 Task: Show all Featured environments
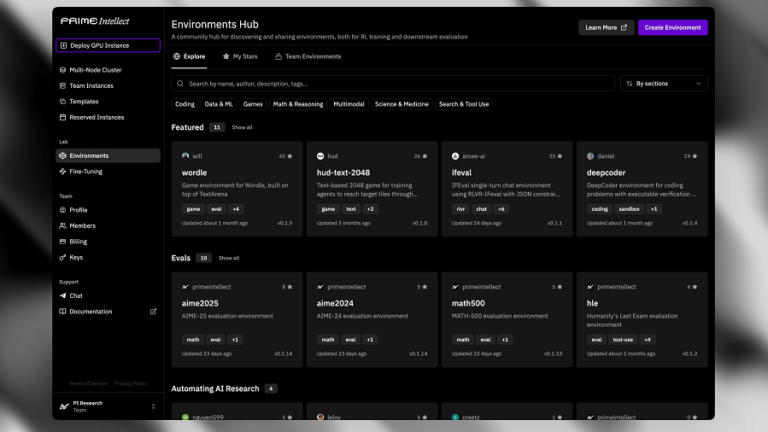[x=242, y=127]
